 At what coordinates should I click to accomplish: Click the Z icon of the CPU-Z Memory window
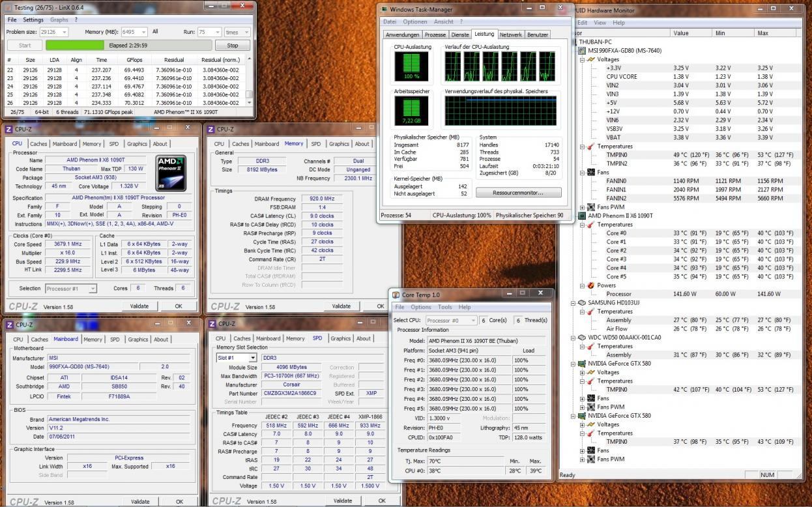(x=211, y=129)
